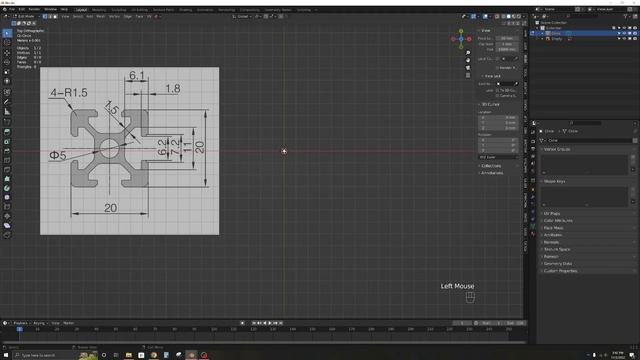The image size is (640, 360).
Task: Toggle Collection exclude checkbox in outliner
Action: coord(613,28)
